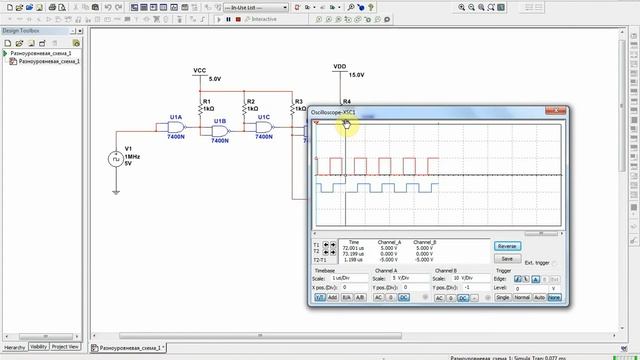Select the schematic document tab at bottom
The height and width of the screenshot is (360, 640).
129,348
